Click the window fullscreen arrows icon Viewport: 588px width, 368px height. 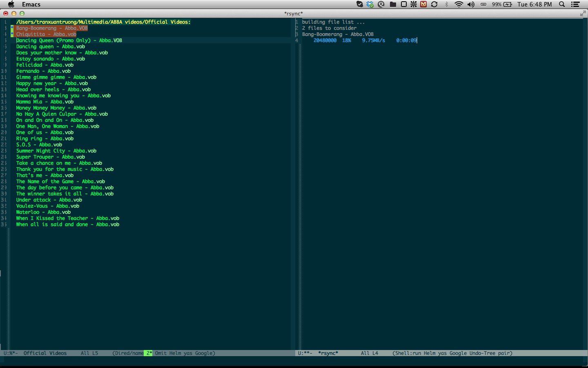tap(583, 13)
